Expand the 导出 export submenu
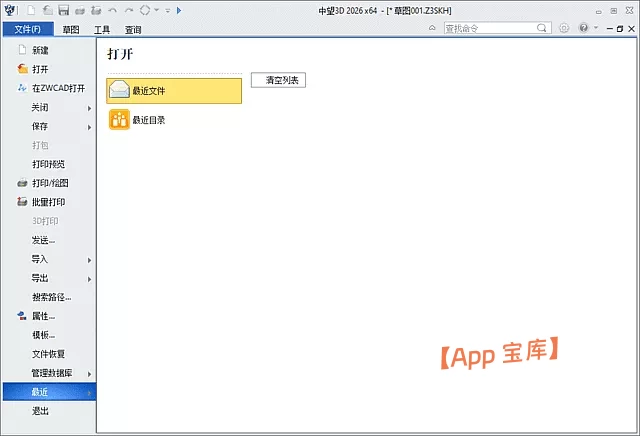This screenshot has width=640, height=436. (48, 278)
